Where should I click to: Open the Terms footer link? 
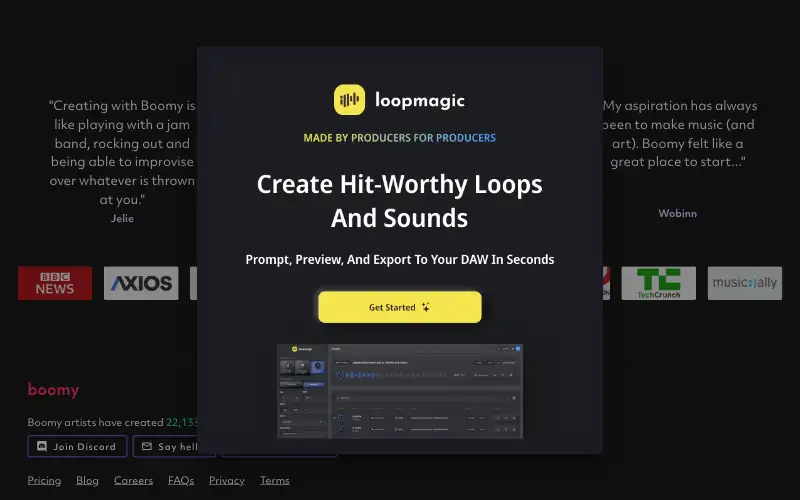tap(274, 481)
